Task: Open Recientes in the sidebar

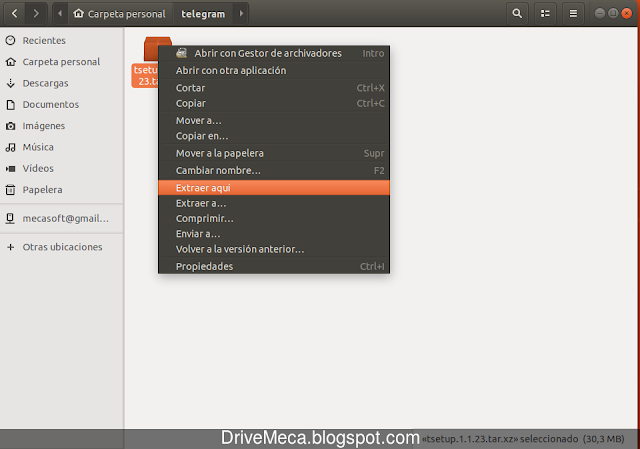Action: (62, 40)
